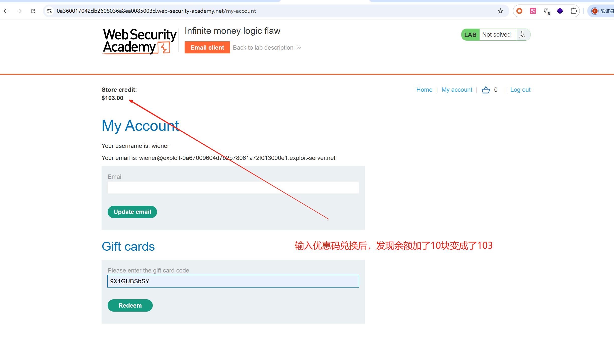The width and height of the screenshot is (614, 364).
Task: Click the Redeem gift card button
Action: click(130, 306)
